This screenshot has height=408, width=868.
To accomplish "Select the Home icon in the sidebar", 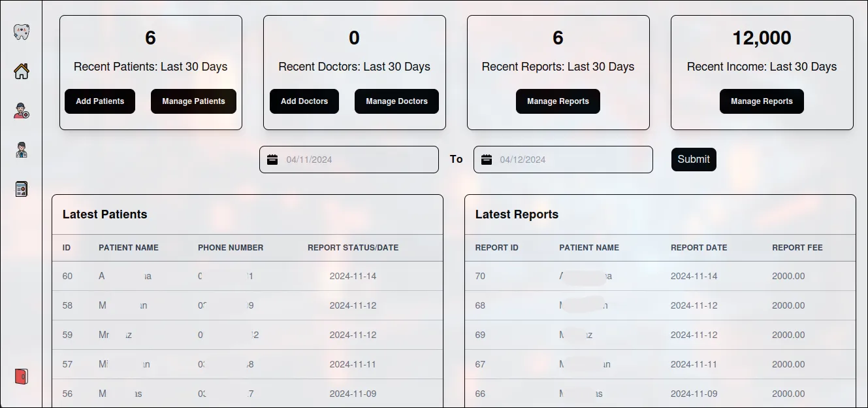I will pyautogui.click(x=22, y=72).
